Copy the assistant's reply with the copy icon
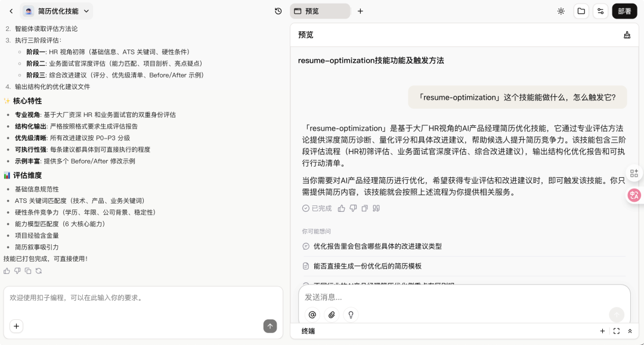This screenshot has height=345, width=644. pyautogui.click(x=364, y=208)
